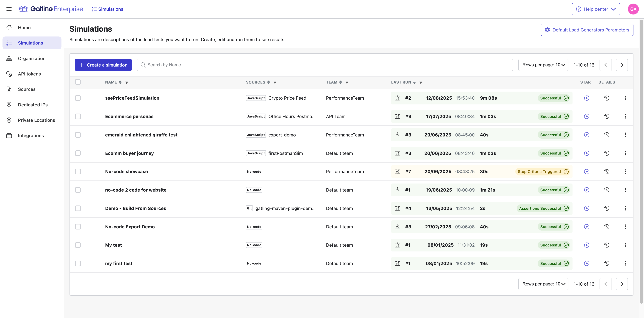Open Private Locations in the sidebar
The image size is (644, 318).
click(x=32, y=120)
